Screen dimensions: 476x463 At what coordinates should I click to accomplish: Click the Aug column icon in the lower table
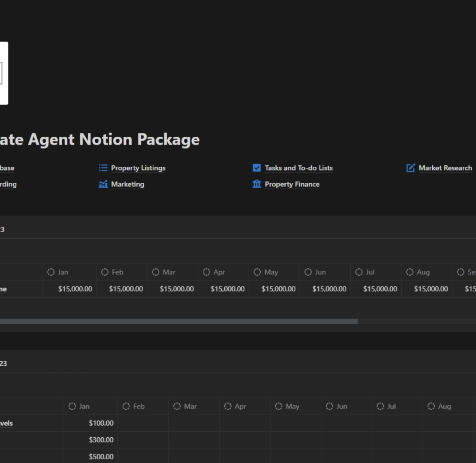tap(431, 406)
